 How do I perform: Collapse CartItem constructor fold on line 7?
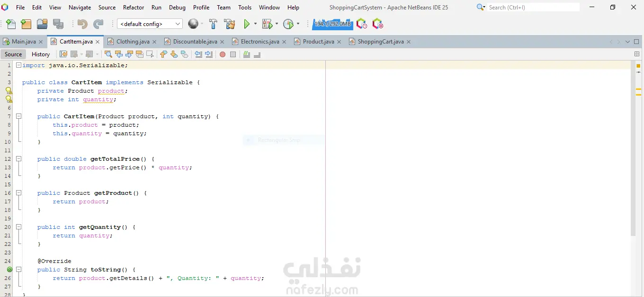[18, 116]
